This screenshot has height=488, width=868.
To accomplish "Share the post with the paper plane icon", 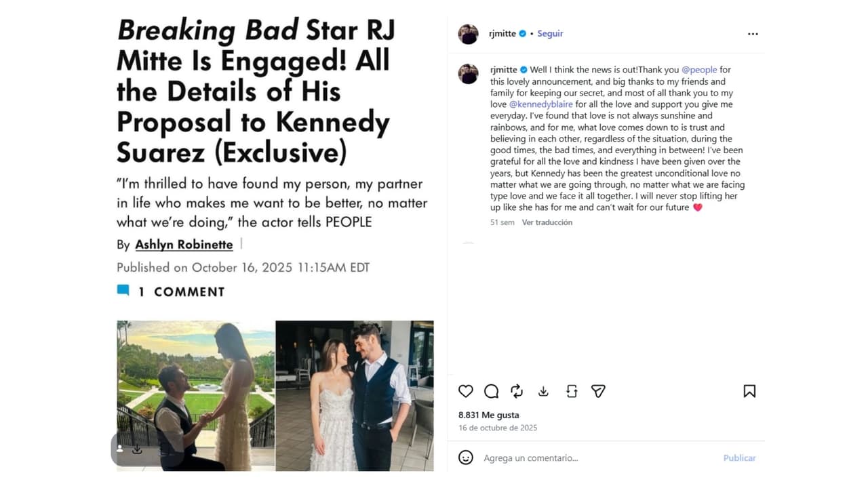I will [597, 391].
